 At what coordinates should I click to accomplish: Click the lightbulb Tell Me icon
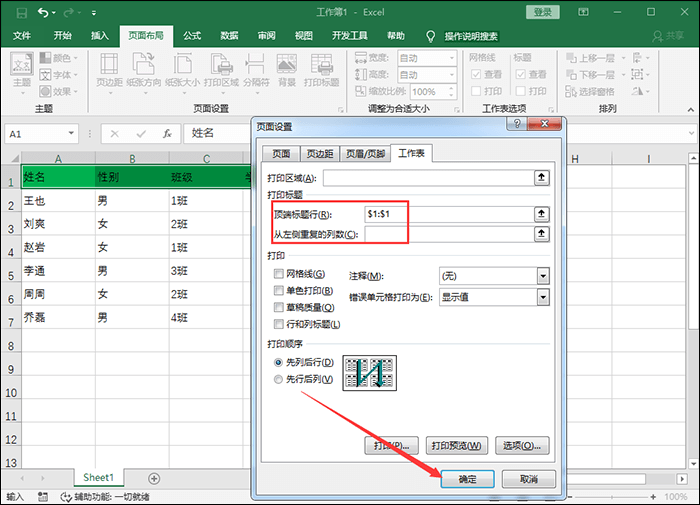tap(430, 36)
